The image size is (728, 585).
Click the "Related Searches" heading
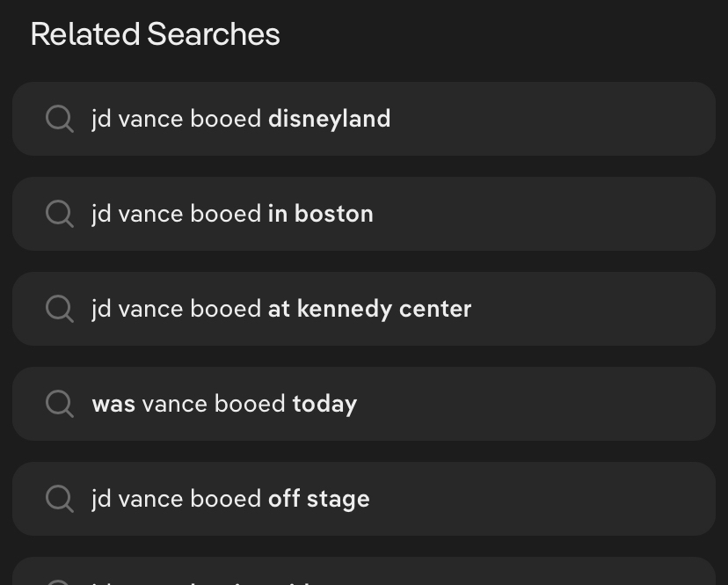[x=155, y=34]
